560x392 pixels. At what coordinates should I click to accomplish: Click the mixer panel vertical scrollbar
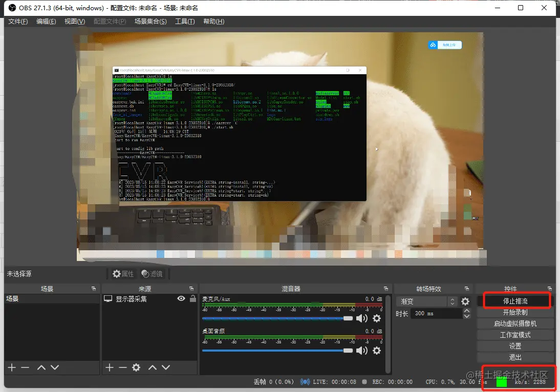(388, 334)
